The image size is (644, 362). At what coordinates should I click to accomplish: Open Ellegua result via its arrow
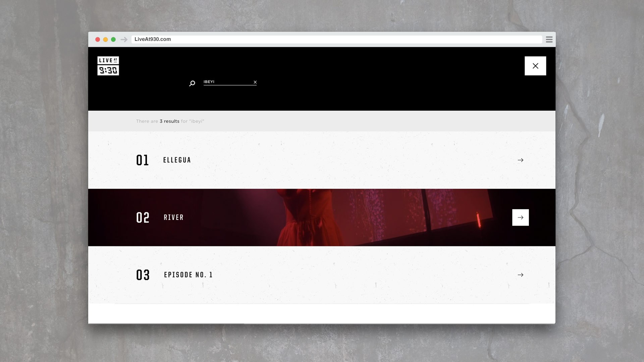coord(520,160)
